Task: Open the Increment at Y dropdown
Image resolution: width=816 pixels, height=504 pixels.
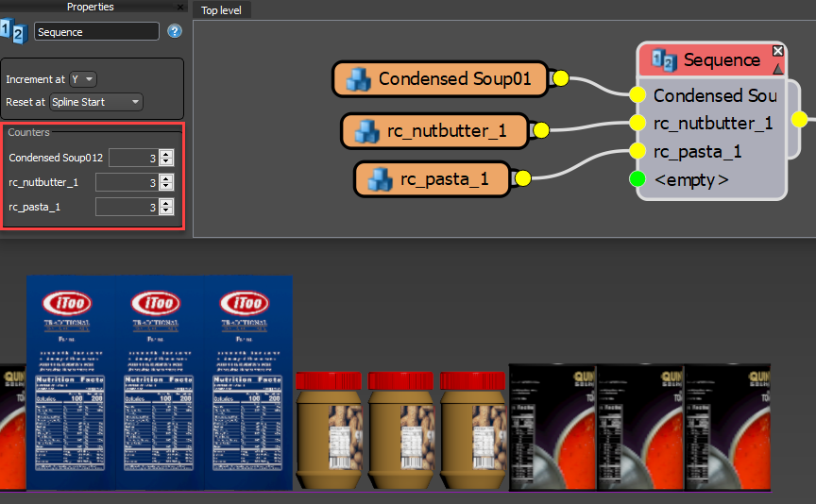Action: pos(83,79)
